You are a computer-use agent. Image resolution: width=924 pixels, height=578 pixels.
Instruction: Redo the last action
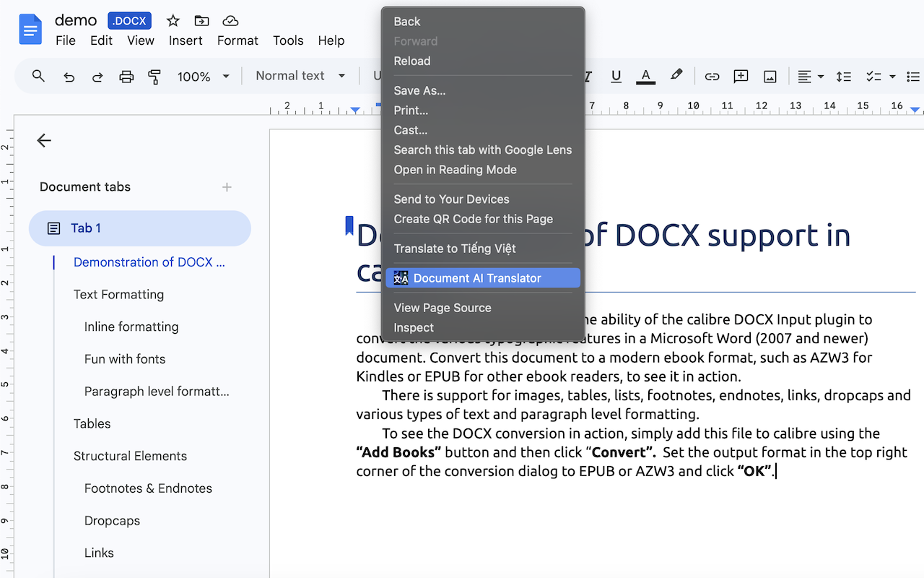(97, 76)
